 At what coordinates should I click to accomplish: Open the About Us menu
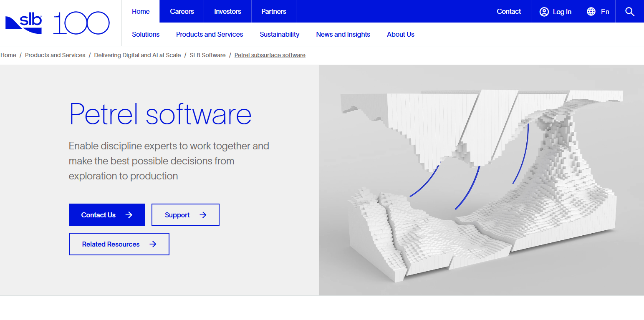click(x=401, y=34)
